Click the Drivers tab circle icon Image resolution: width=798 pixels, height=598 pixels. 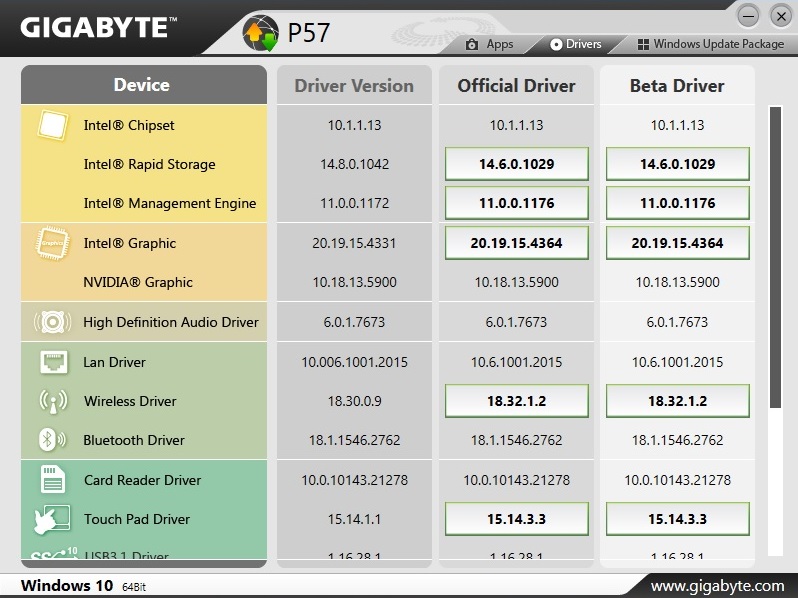point(556,44)
